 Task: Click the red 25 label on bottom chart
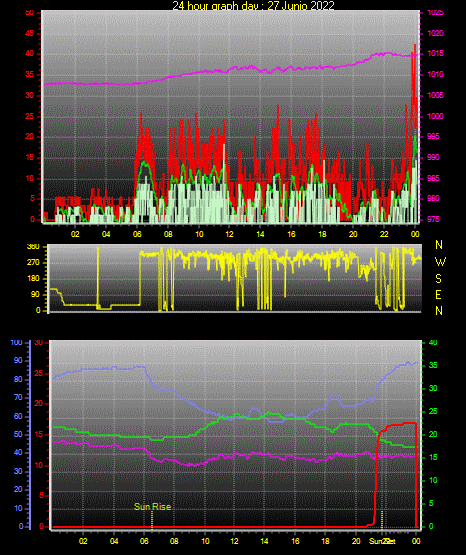pos(39,373)
